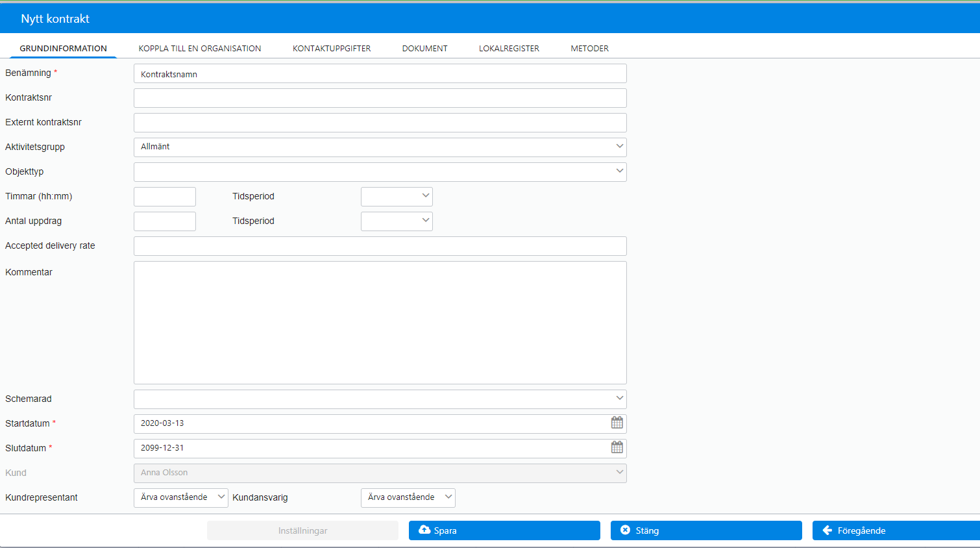Click the Spara button

coord(504,530)
